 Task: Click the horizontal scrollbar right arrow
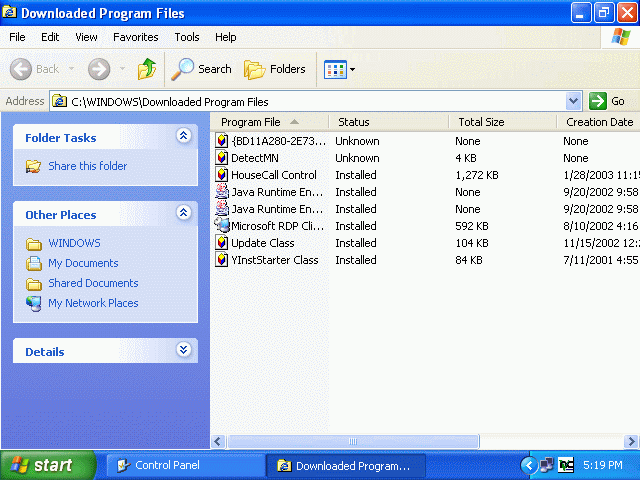(x=631, y=441)
